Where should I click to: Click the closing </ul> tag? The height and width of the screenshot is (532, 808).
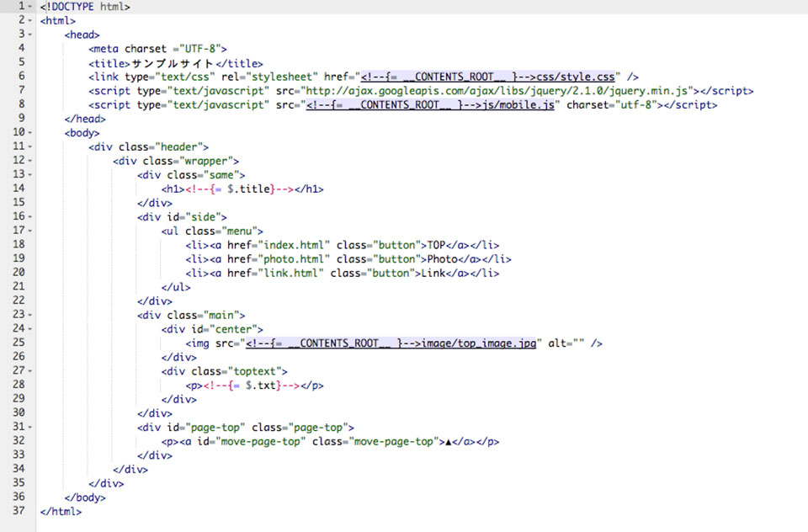tap(176, 287)
